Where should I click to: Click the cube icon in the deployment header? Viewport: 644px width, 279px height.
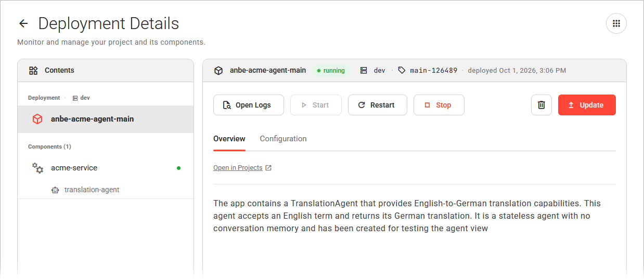pos(218,70)
